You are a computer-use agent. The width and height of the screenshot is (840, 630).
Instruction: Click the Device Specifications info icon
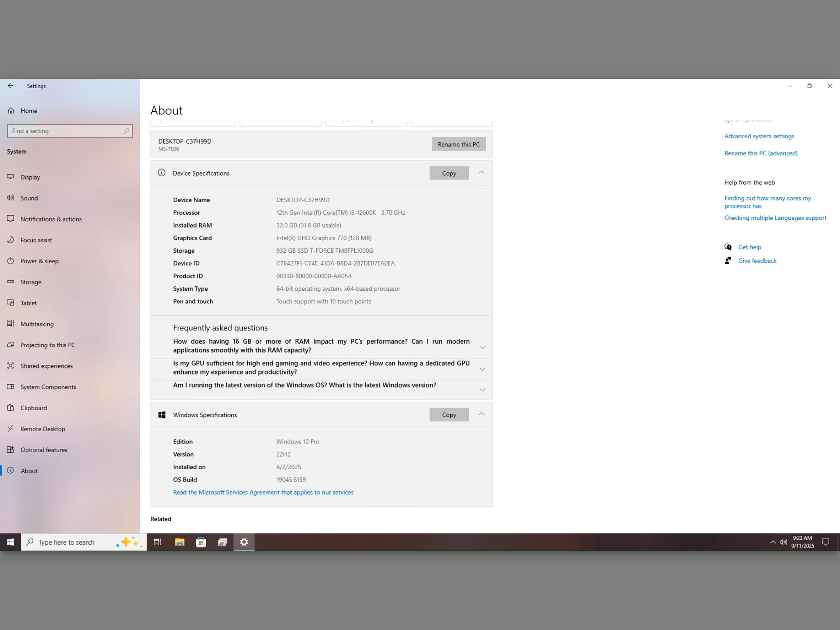pos(162,173)
